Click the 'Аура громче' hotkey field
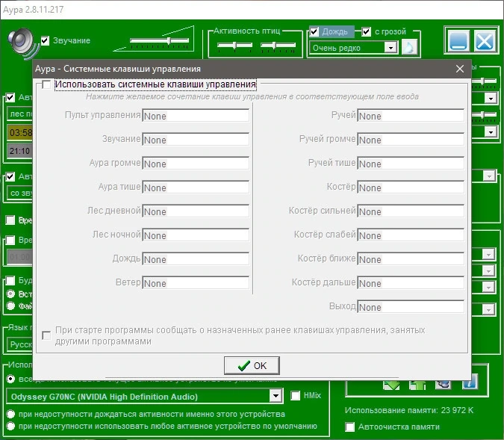The width and height of the screenshot is (504, 440). click(x=196, y=163)
